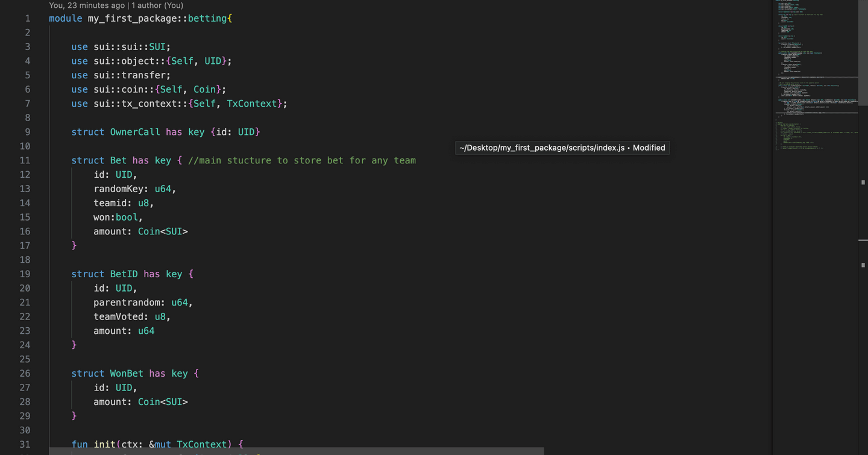Click line number 19 in the gutter
Image resolution: width=868 pixels, height=455 pixels.
click(25, 274)
